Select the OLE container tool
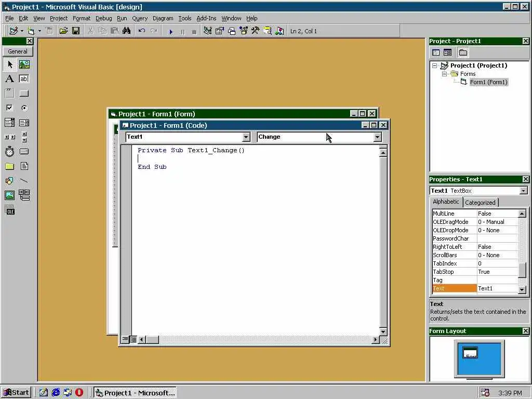Viewport: 532px width, 399px height. click(10, 210)
